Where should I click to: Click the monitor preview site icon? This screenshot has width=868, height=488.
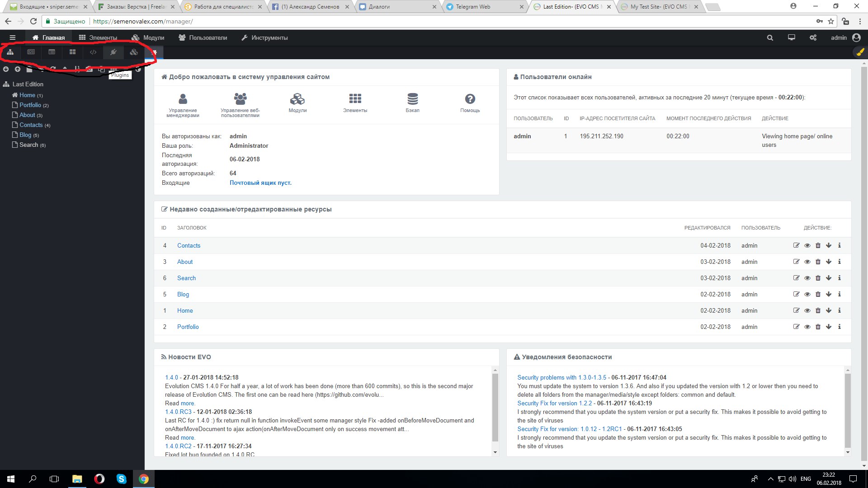click(791, 38)
